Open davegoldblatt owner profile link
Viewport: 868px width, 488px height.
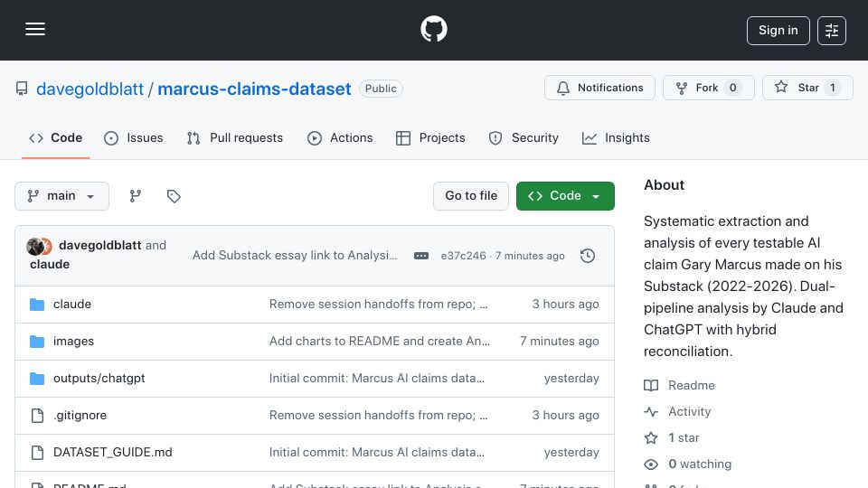[90, 89]
